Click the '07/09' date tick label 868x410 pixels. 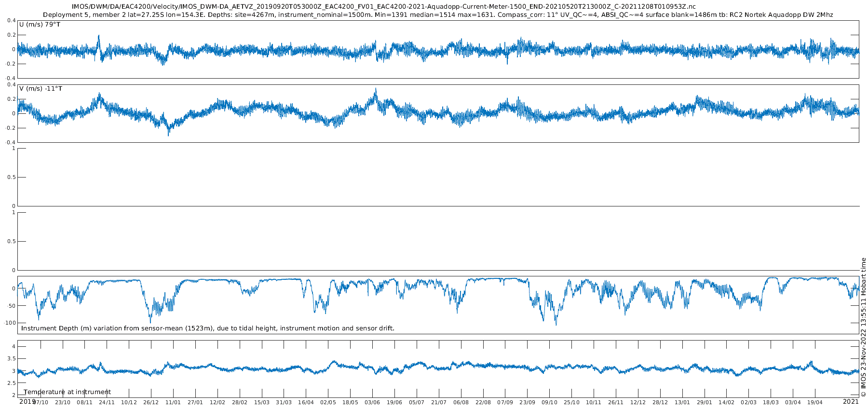tap(505, 402)
